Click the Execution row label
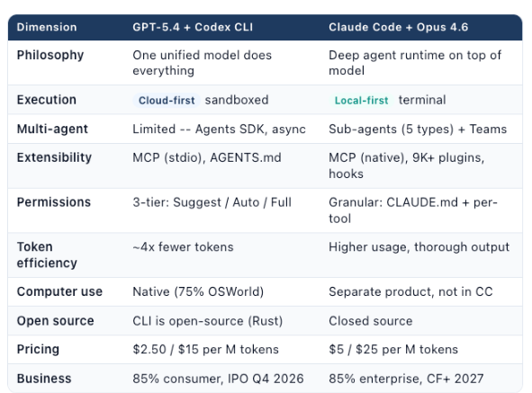This screenshot has width=532, height=393. coord(47,100)
